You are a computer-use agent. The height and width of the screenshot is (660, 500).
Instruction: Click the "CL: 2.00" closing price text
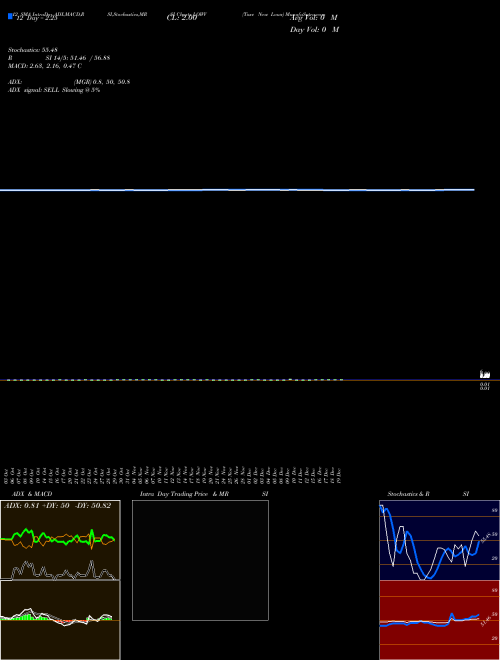(181, 18)
